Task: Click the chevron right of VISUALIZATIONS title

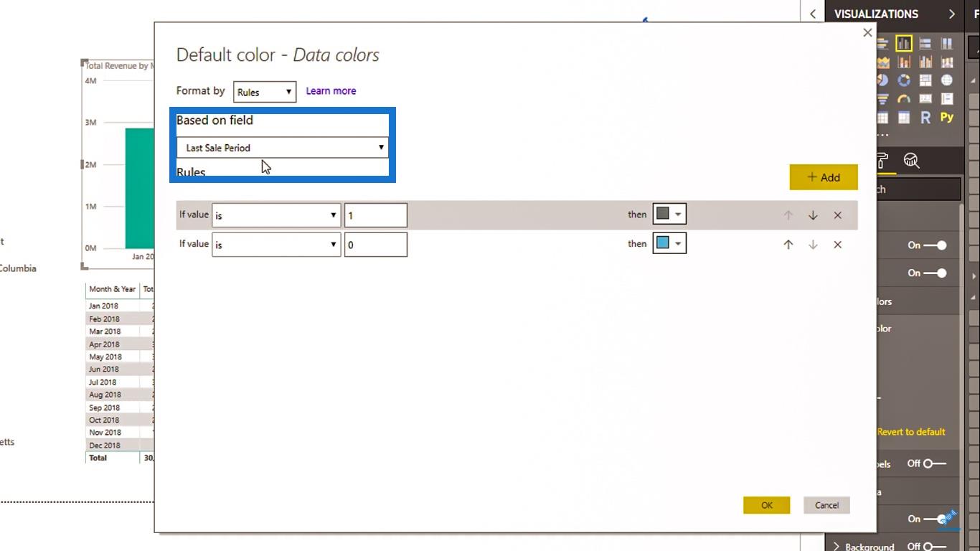Action: [951, 14]
